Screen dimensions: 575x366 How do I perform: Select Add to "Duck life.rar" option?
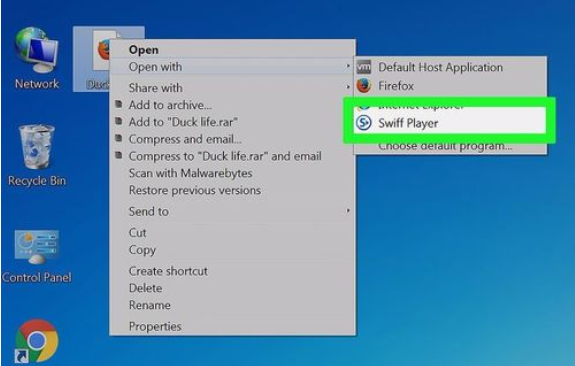click(x=183, y=122)
